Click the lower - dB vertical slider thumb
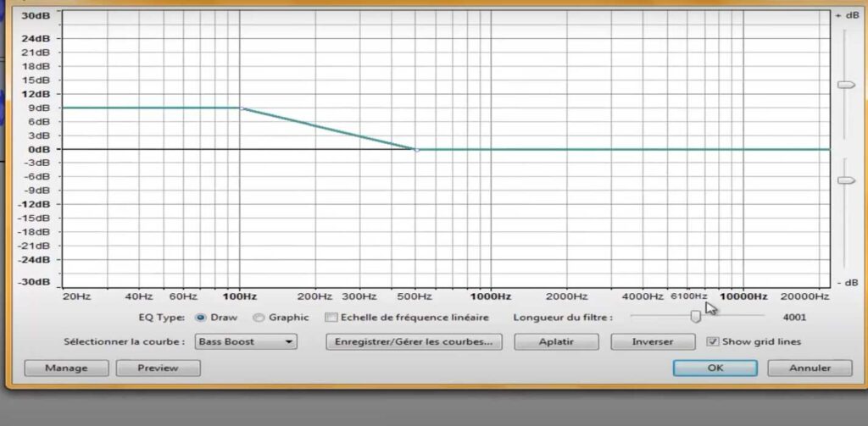This screenshot has height=426, width=868. tap(846, 180)
